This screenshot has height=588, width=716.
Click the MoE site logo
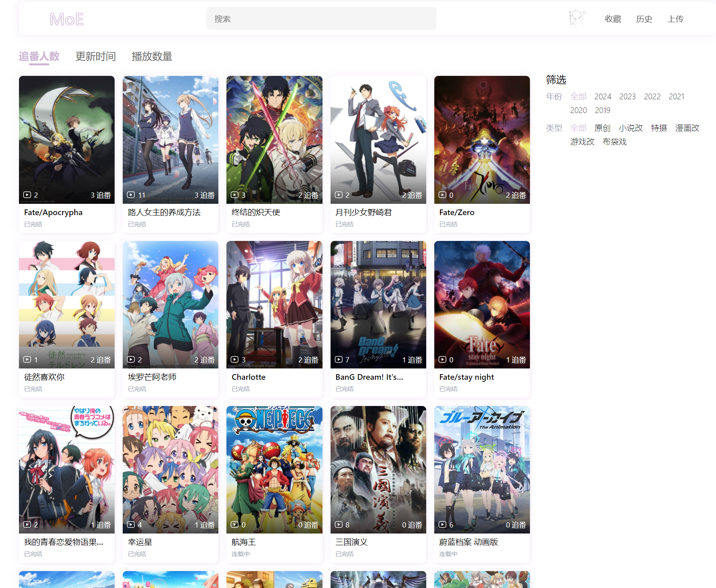pos(67,19)
